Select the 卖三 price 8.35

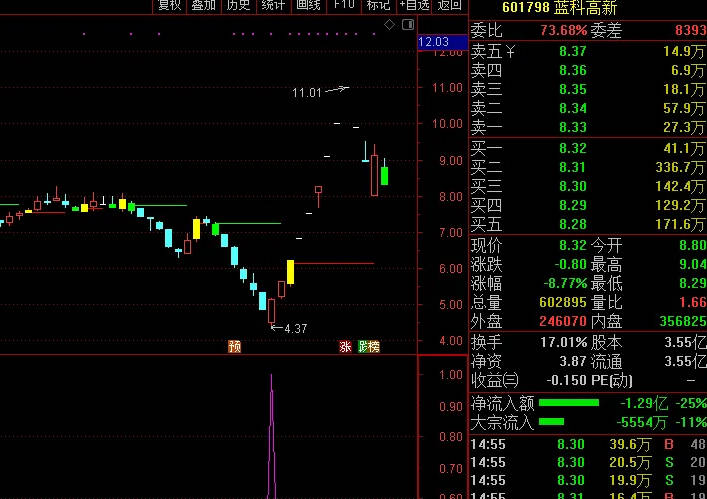click(573, 89)
